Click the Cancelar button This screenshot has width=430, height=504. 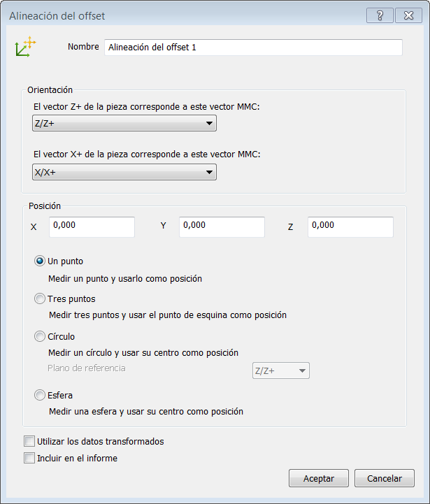click(385, 479)
